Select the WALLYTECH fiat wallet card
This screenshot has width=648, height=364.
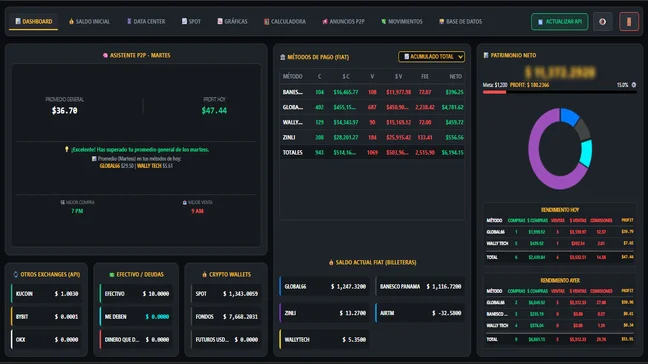(x=324, y=340)
